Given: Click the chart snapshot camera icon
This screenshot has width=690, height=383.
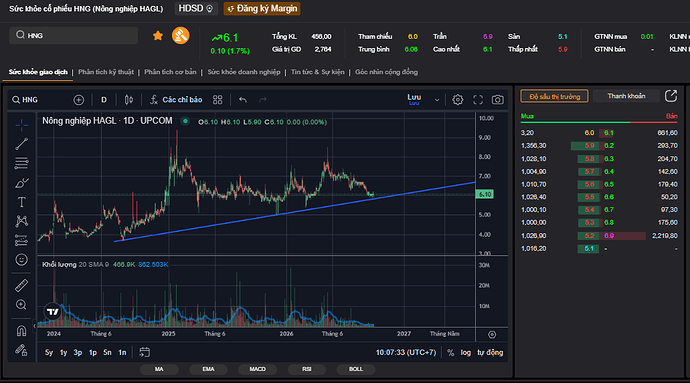Looking at the screenshot, I should [498, 100].
